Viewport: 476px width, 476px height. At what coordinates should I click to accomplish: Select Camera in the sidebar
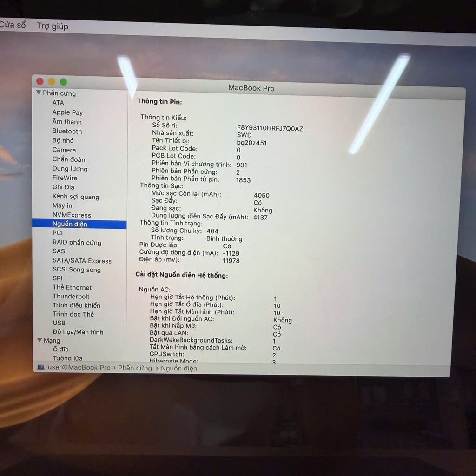tap(64, 150)
